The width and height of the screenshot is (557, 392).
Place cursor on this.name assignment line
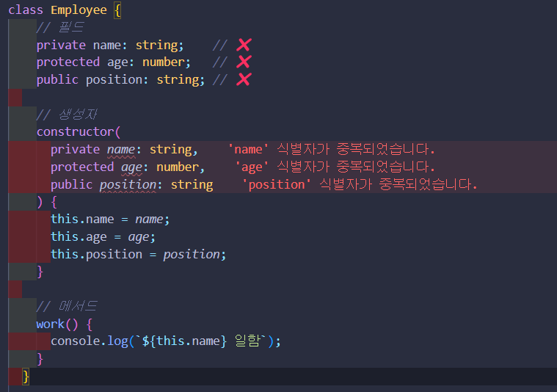[x=110, y=219]
